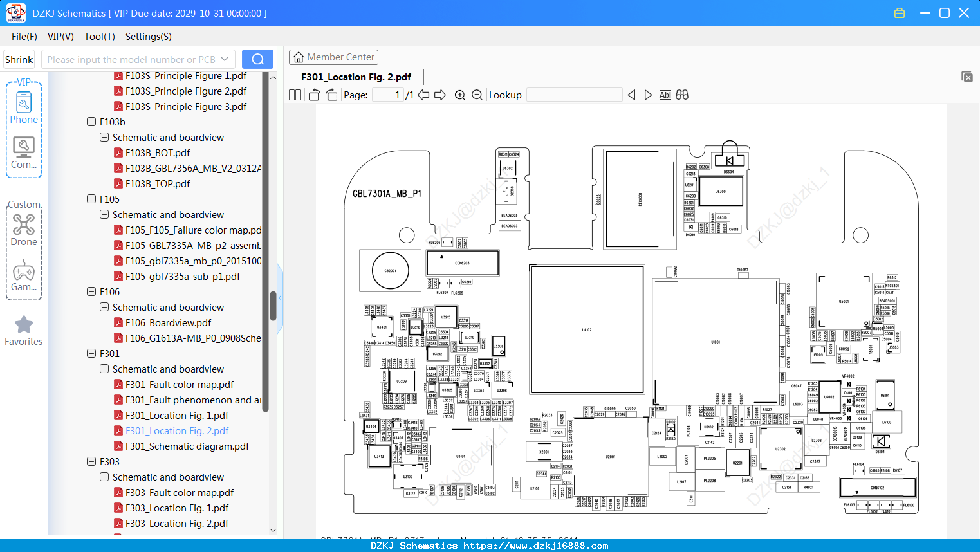Open F103B_BOT.pdf
This screenshot has height=552, width=980.
point(158,153)
